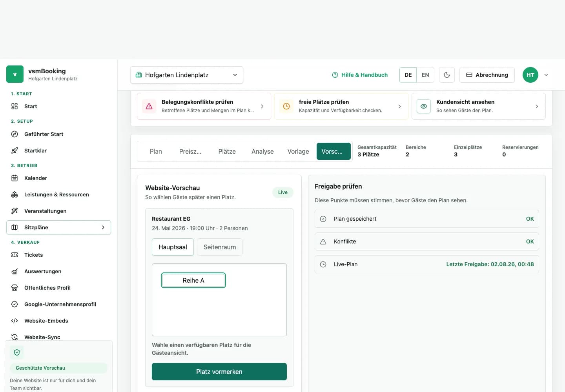Open the Kalender calendar icon
The width and height of the screenshot is (565, 392).
[x=15, y=178]
